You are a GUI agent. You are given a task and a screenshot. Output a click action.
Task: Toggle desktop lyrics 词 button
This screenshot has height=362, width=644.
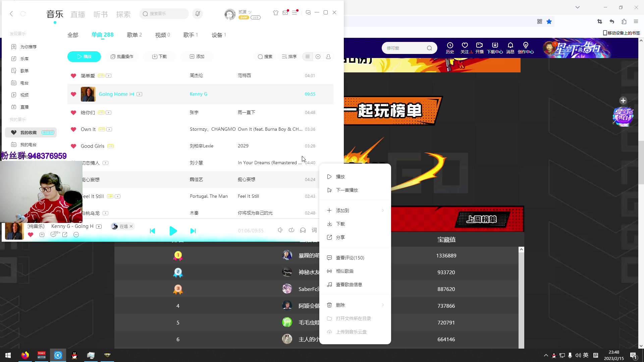314,230
